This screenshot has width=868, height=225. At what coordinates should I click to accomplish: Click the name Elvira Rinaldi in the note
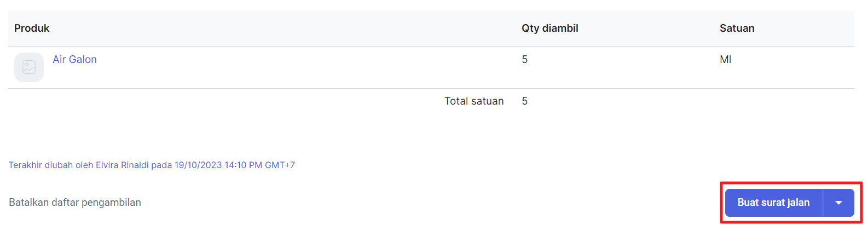coord(122,165)
